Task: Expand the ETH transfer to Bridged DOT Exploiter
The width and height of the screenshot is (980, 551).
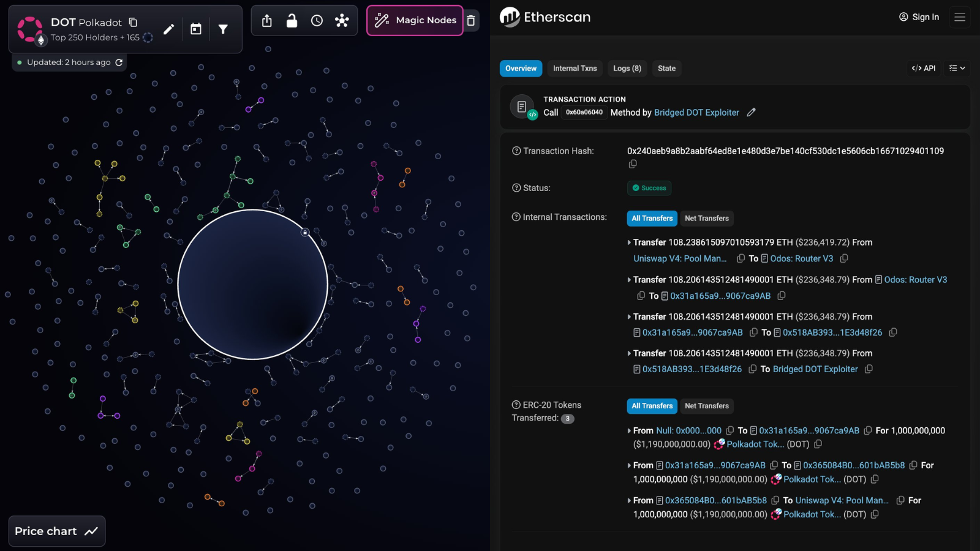Action: pos(629,354)
